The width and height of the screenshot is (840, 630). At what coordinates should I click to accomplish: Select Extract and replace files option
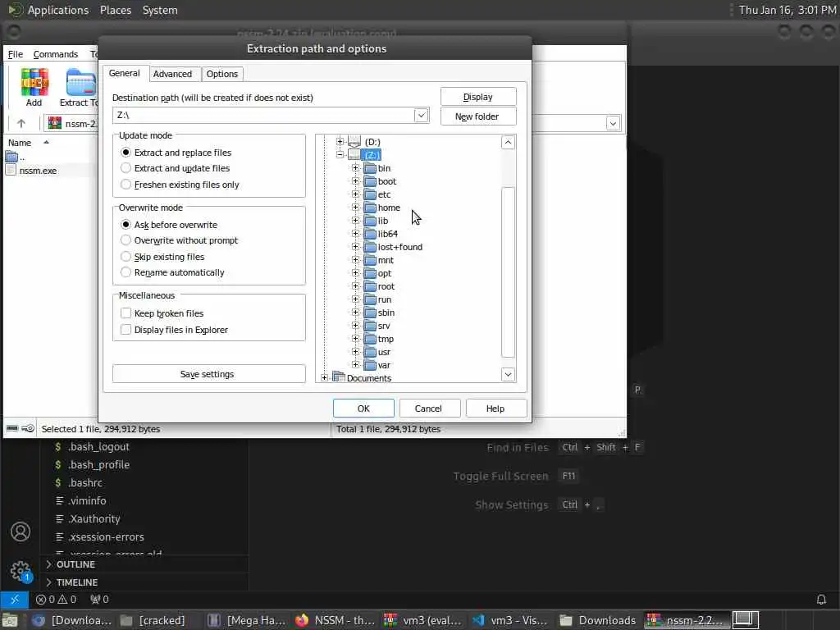[x=126, y=153]
